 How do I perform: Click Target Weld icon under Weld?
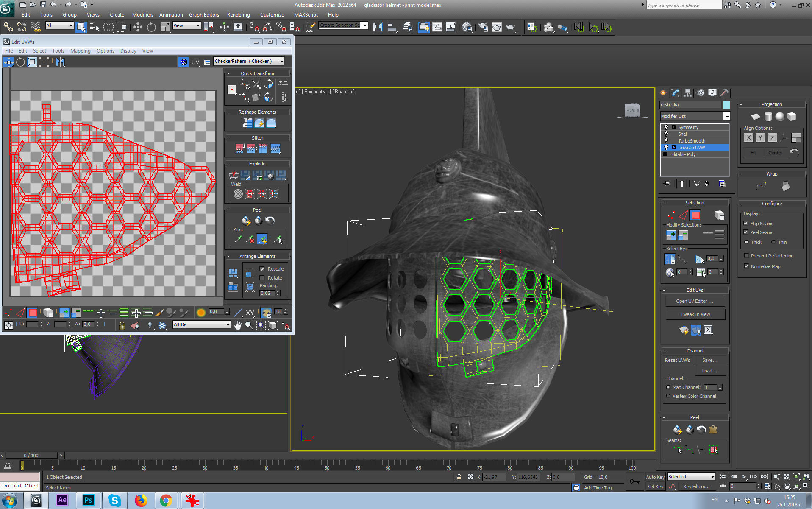[238, 194]
